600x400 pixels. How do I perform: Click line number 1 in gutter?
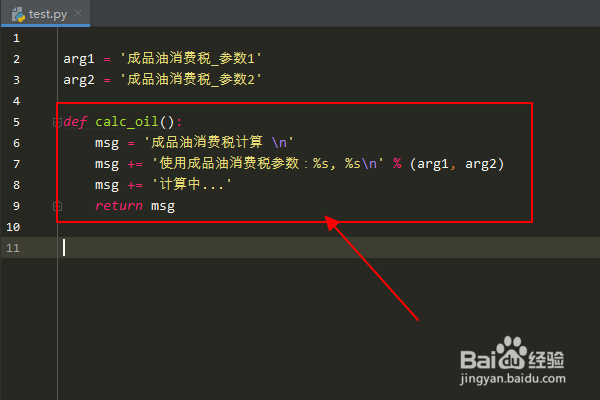(16, 38)
